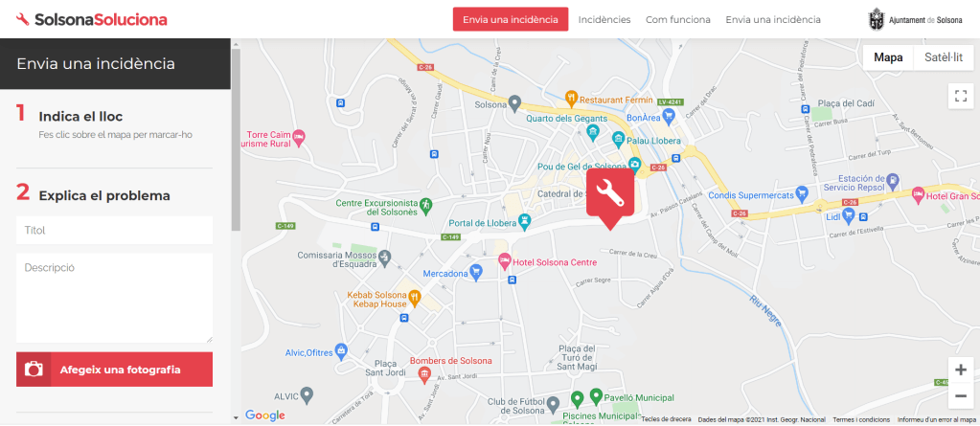Click the Centre Excursionista hiking pin
Screen dimensions: 980x426
[x=425, y=204]
